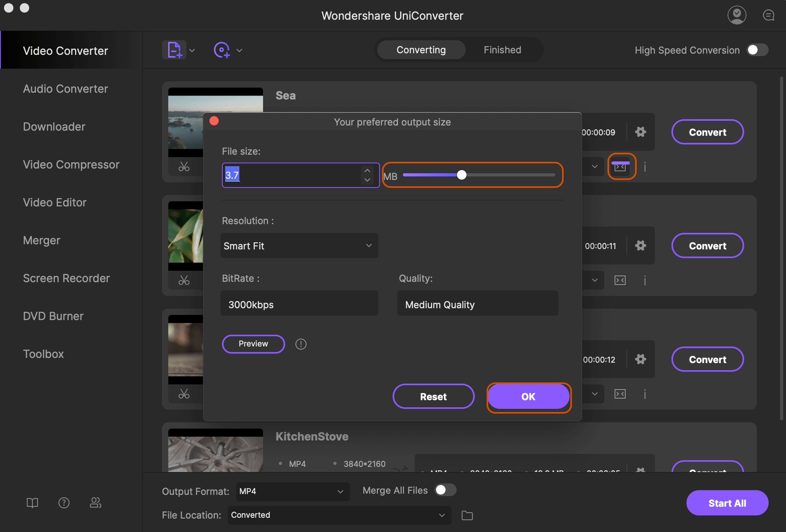Enable the info tooltip next to Preview

coord(301,343)
